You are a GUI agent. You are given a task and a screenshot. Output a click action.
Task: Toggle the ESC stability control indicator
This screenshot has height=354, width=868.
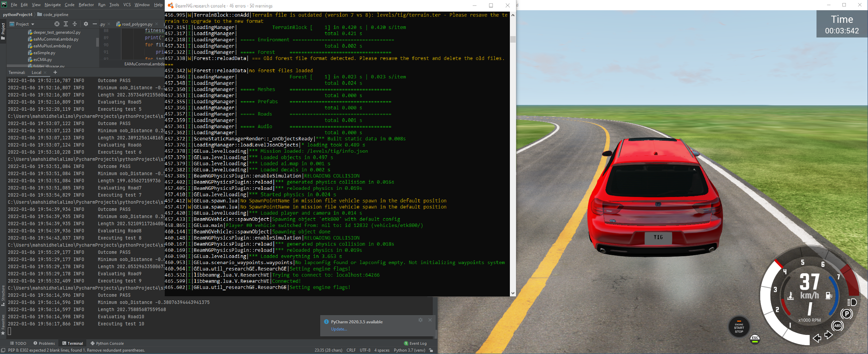pos(755,338)
